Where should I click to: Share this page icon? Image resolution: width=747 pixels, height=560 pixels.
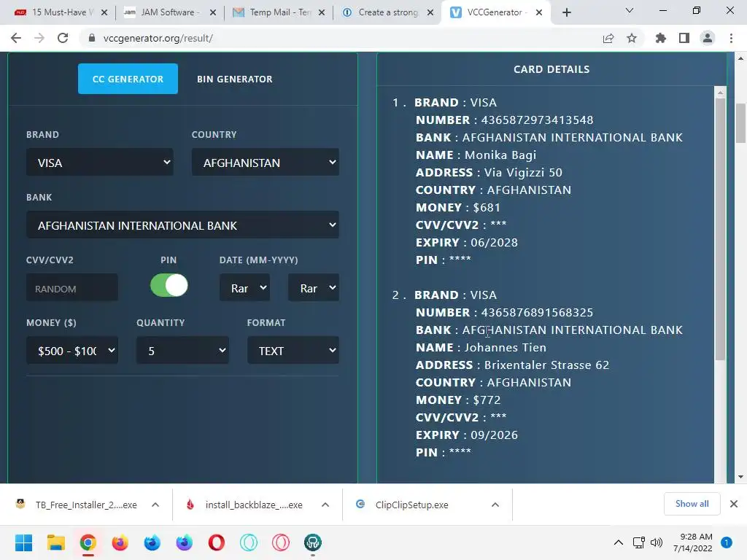608,38
